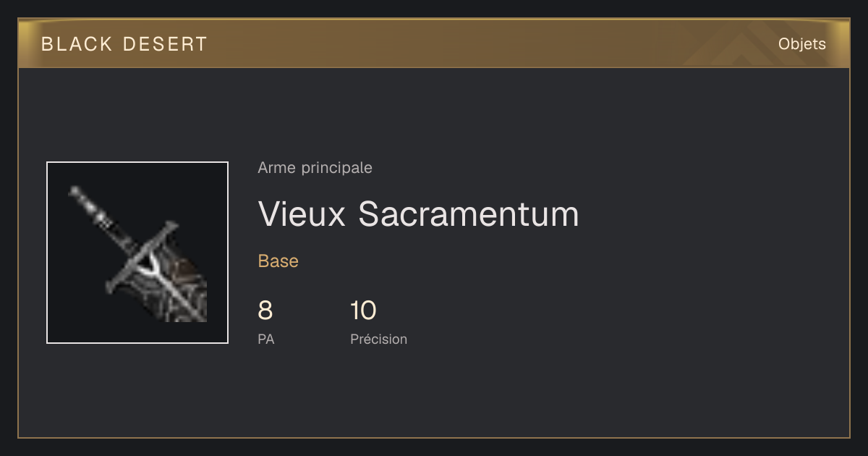
Task: Click the Précision stat label
Action: (378, 339)
